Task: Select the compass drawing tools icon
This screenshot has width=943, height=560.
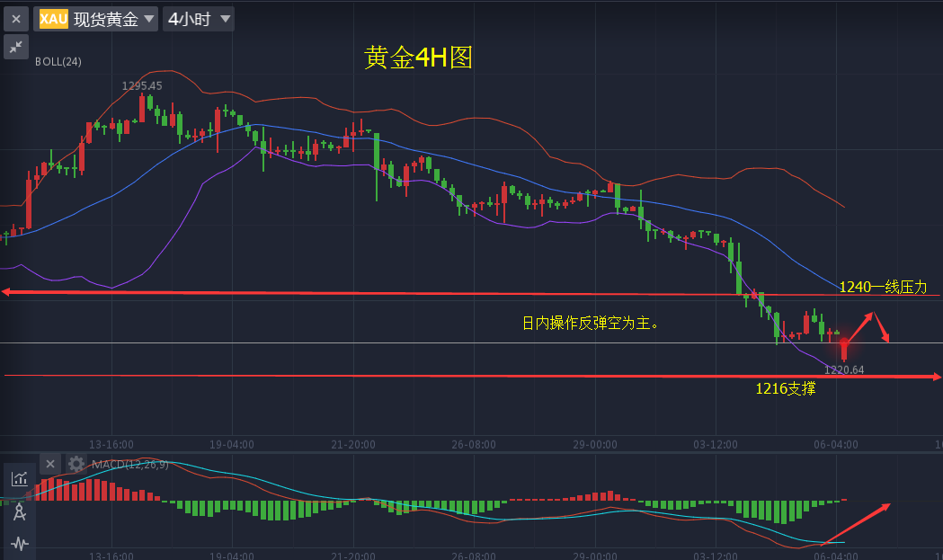Action: pyautogui.click(x=19, y=511)
